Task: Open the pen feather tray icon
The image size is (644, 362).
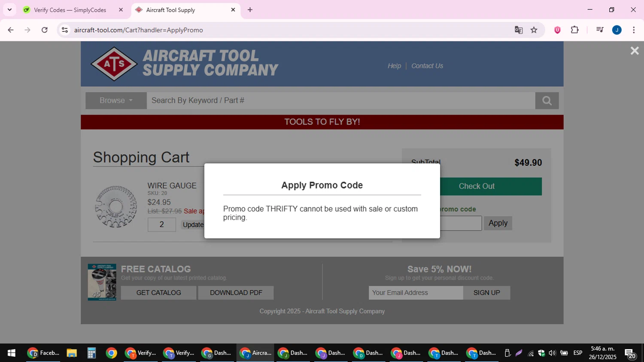Action: (519, 353)
